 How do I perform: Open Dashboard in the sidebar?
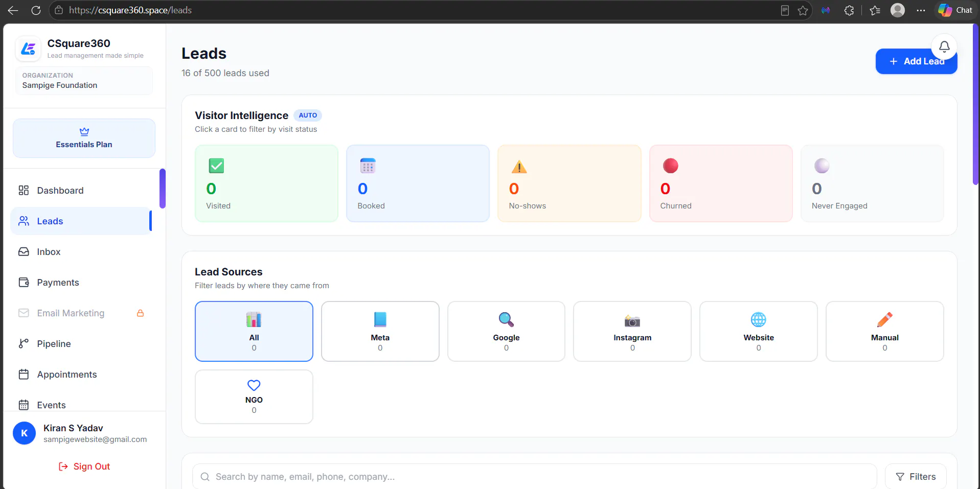[x=82, y=191]
